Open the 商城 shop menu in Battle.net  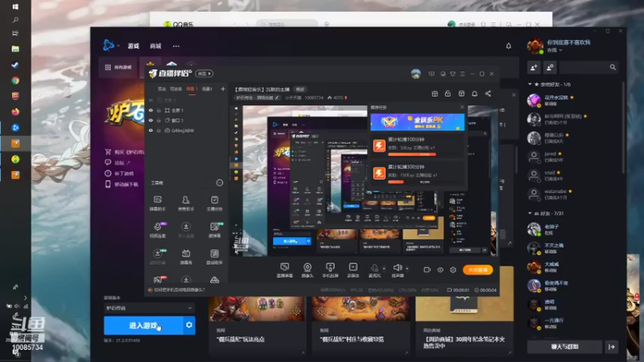point(155,46)
